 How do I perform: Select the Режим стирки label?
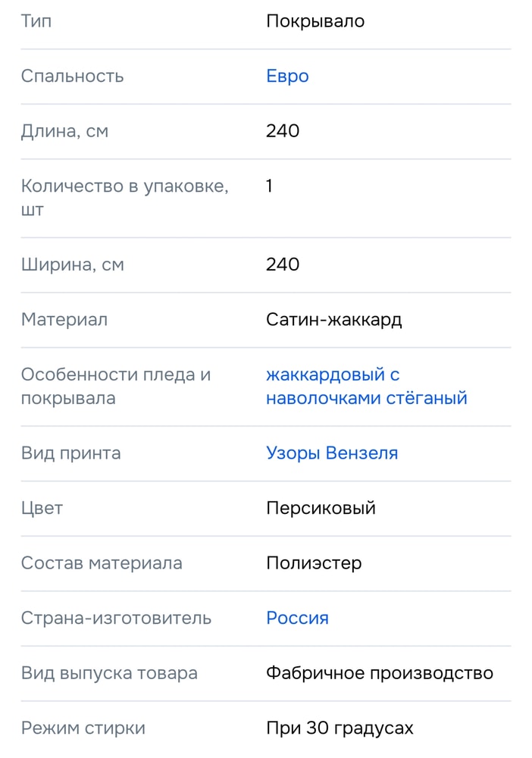coord(83,728)
